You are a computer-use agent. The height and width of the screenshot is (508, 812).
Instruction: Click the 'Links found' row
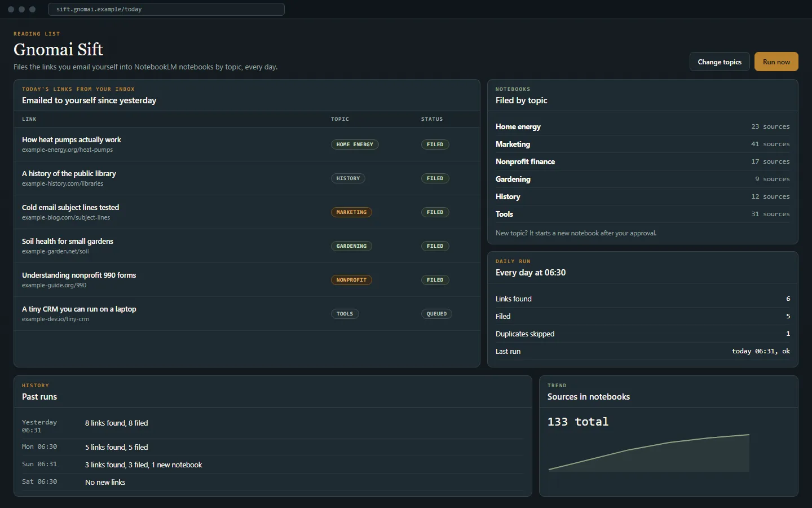pyautogui.click(x=642, y=299)
